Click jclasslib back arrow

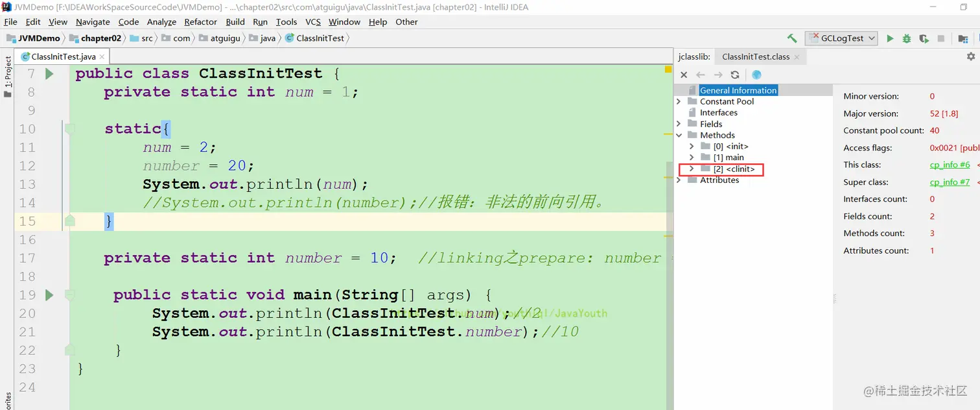[x=701, y=75]
